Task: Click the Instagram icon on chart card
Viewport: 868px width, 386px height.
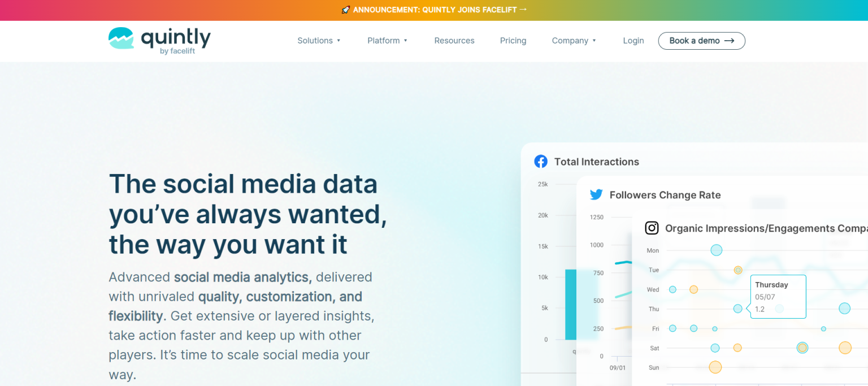Action: (652, 228)
